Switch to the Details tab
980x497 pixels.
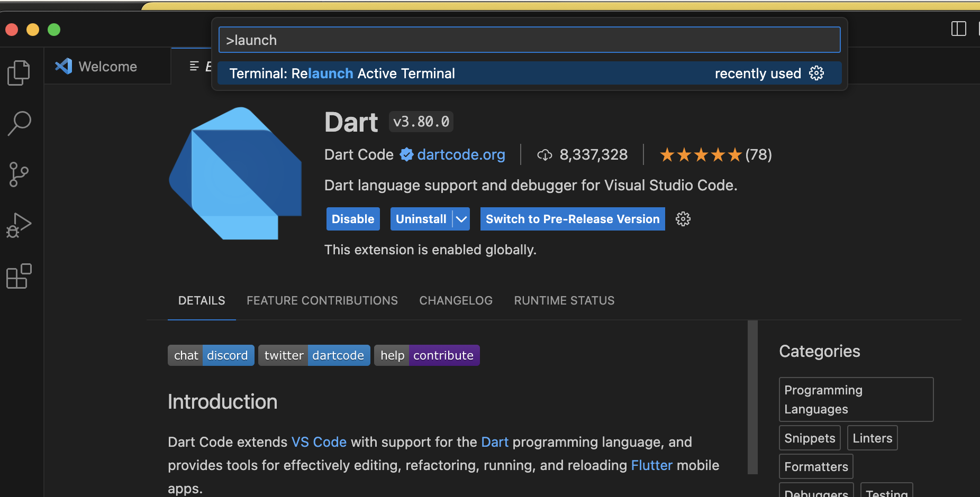(202, 300)
